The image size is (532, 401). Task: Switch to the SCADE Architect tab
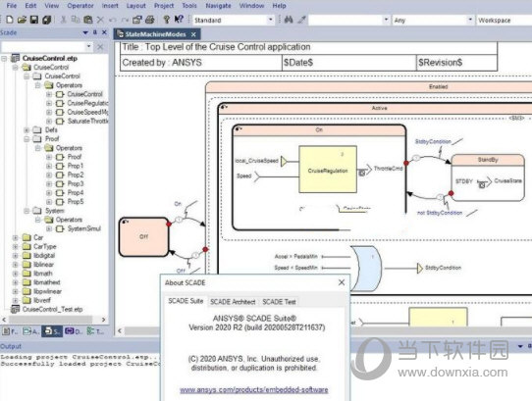233,302
